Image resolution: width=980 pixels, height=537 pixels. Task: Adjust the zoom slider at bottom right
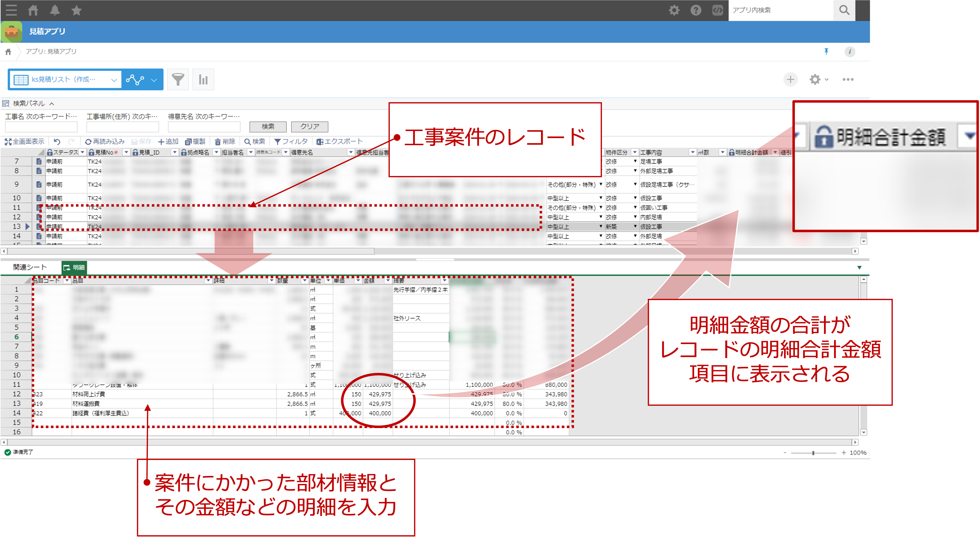coord(813,453)
